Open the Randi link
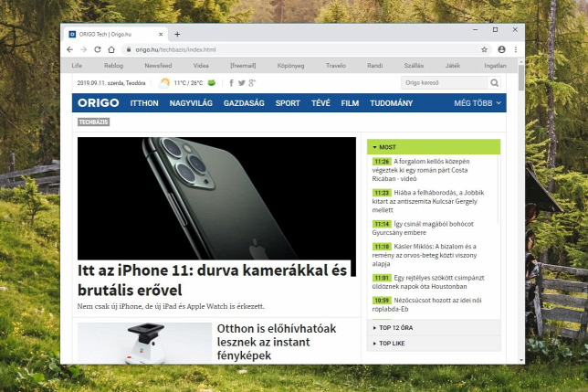 point(375,65)
